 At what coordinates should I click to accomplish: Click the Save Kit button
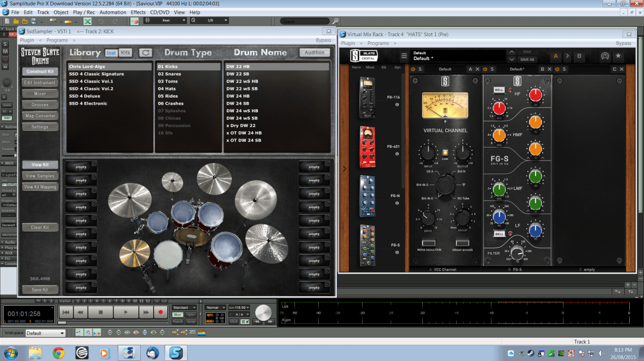[40, 290]
